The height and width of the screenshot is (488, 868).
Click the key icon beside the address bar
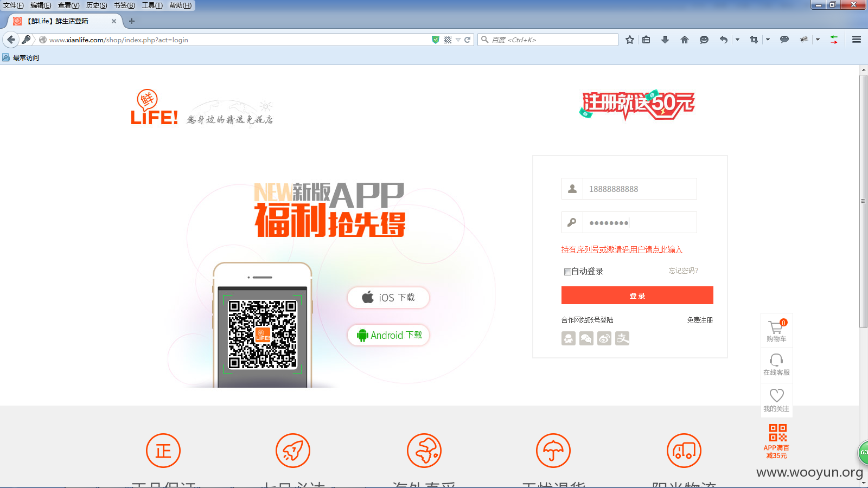pos(26,40)
